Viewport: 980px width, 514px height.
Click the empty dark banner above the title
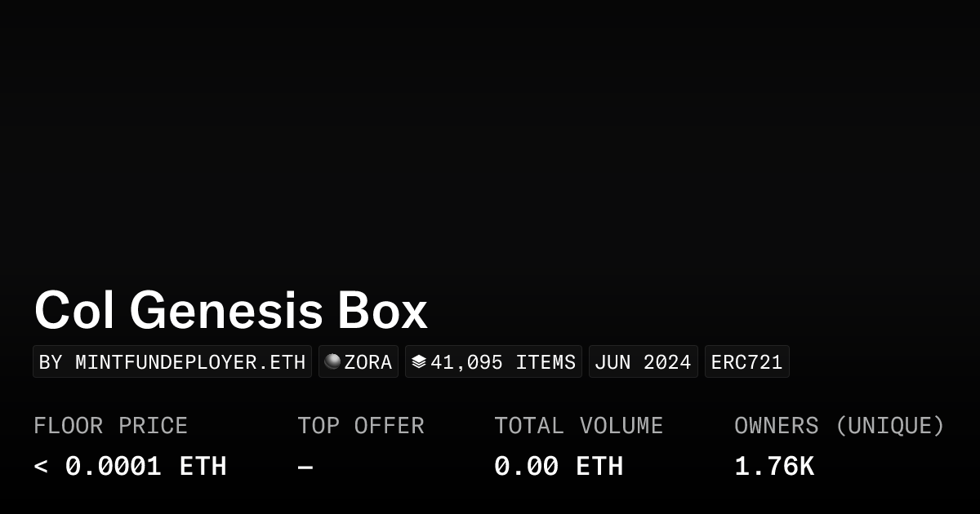[490, 139]
